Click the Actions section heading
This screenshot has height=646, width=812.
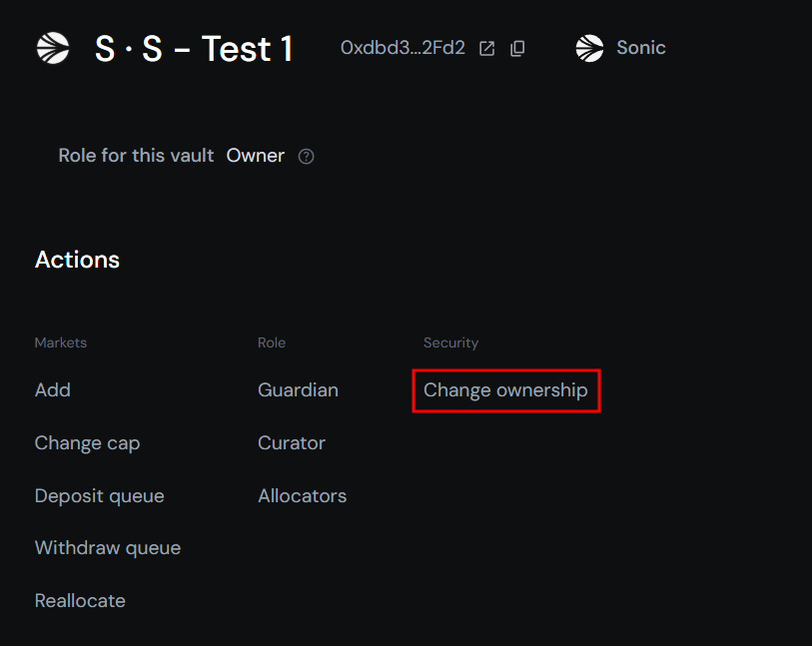click(x=77, y=260)
